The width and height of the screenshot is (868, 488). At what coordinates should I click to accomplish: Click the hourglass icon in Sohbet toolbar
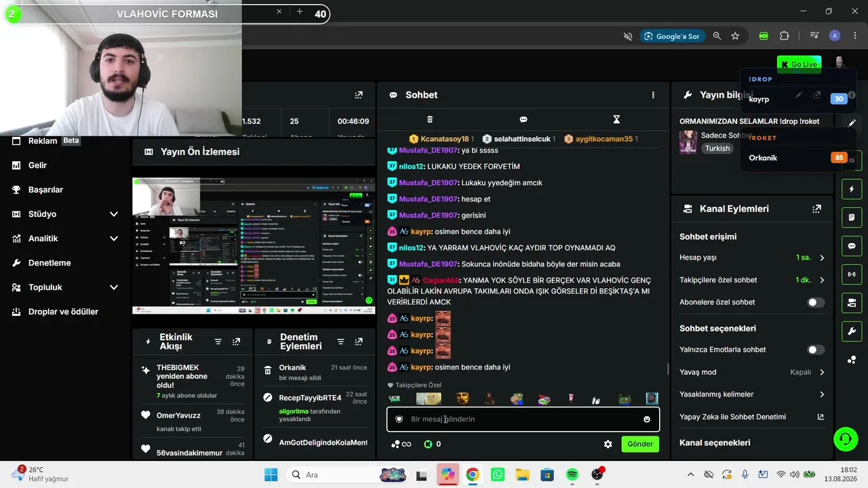(x=616, y=119)
